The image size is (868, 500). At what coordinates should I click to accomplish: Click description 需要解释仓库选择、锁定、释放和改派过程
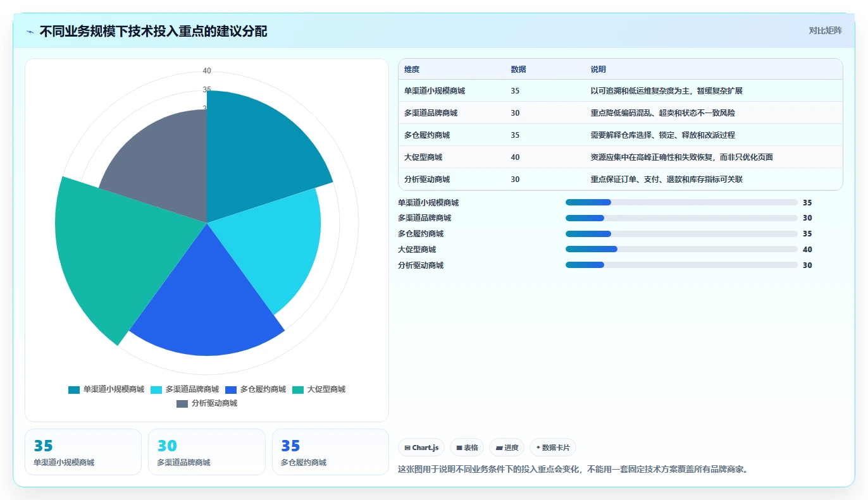click(x=663, y=135)
